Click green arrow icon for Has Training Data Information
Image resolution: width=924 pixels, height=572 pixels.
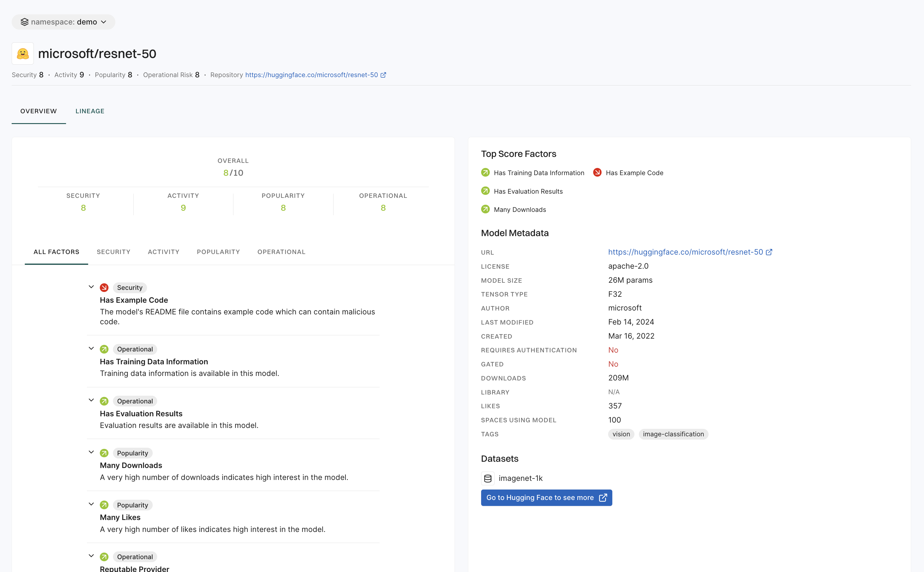click(104, 349)
